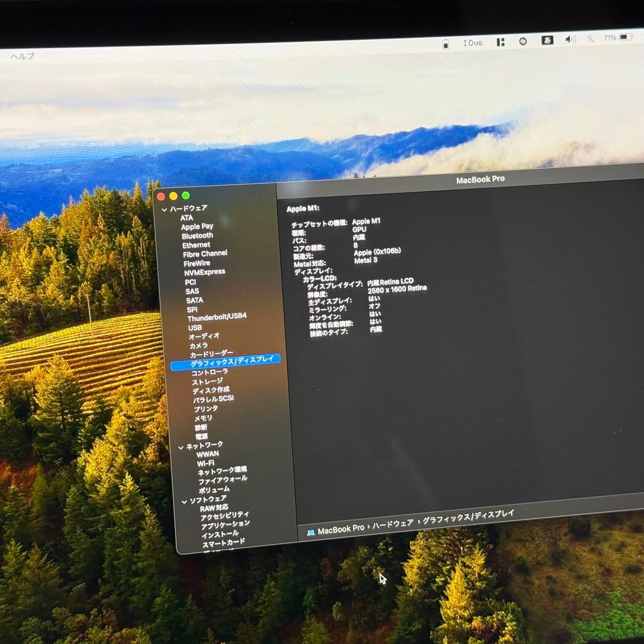This screenshot has width=644, height=644.
Task: Click the 内蔵Retina LCD display type value
Action: tap(390, 281)
